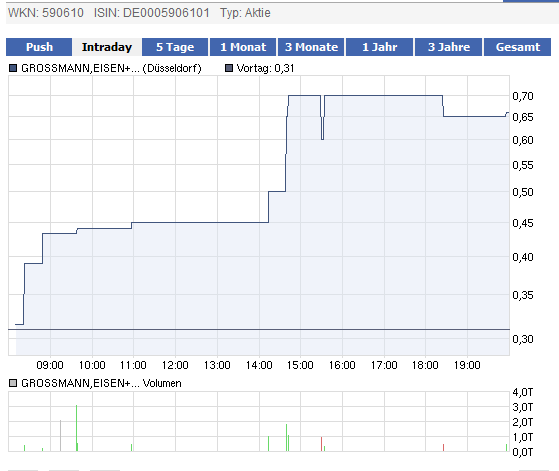Click the 0,70 price axis label
The height and width of the screenshot is (471, 559).
pyautogui.click(x=523, y=96)
